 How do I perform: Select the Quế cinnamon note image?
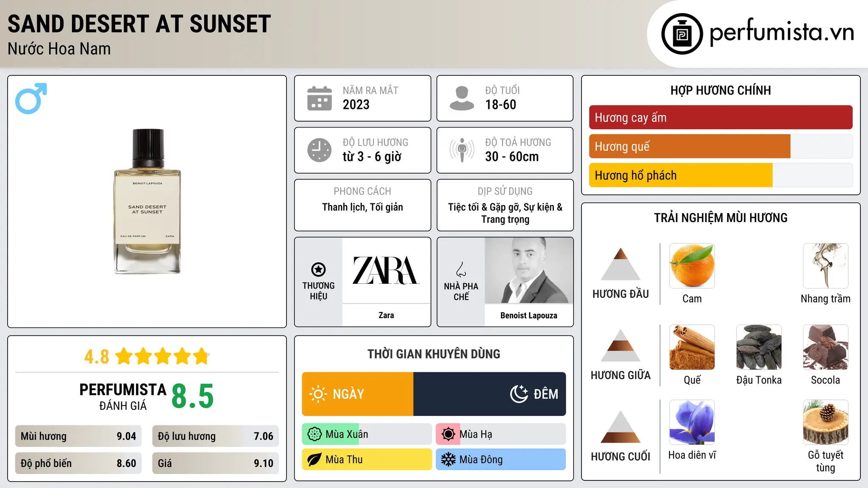[692, 347]
